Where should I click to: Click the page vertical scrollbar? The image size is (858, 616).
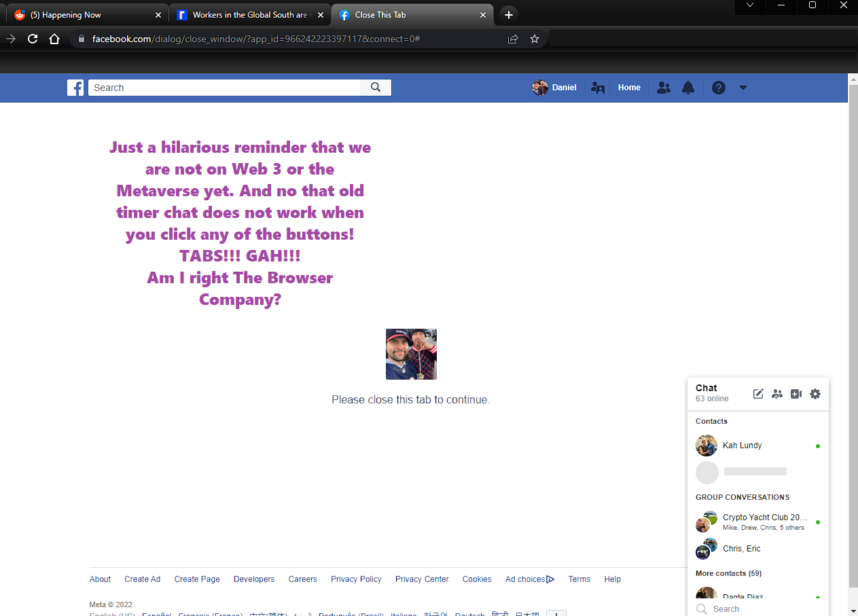[x=853, y=336]
